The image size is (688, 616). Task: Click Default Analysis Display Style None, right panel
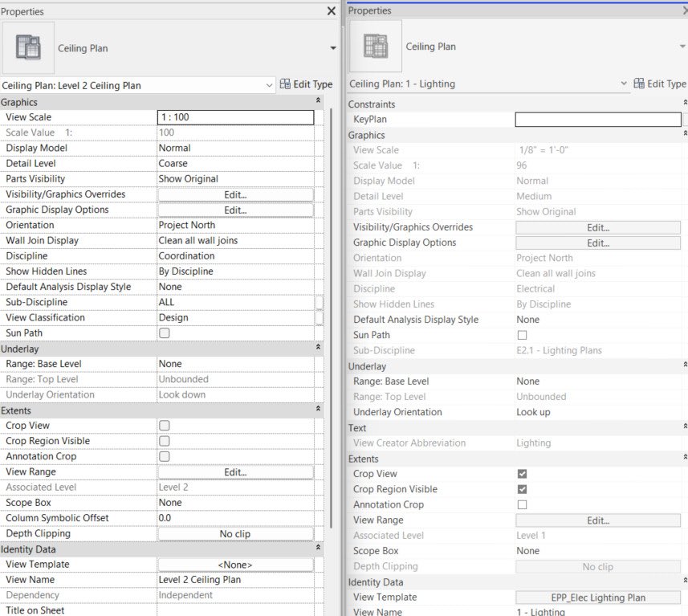click(598, 320)
